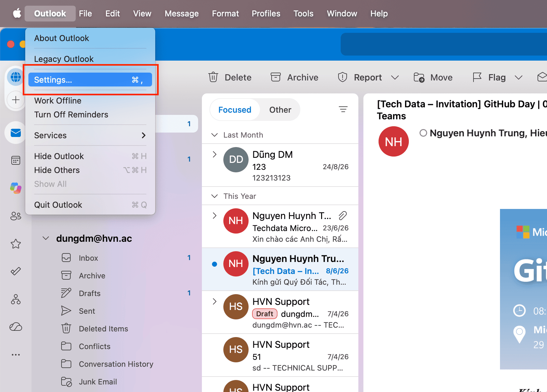
Task: Select the radio circle next to Nguyen Huynh Trung
Action: coord(423,133)
